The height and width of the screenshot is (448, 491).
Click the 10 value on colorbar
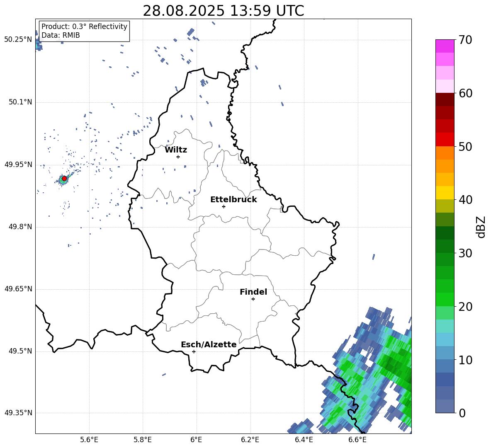465,360
